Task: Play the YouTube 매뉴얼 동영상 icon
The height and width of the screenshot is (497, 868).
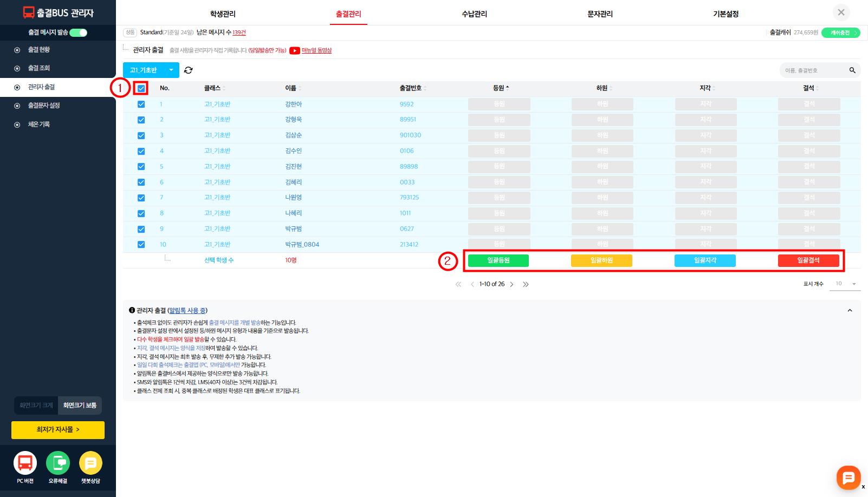Action: [295, 51]
